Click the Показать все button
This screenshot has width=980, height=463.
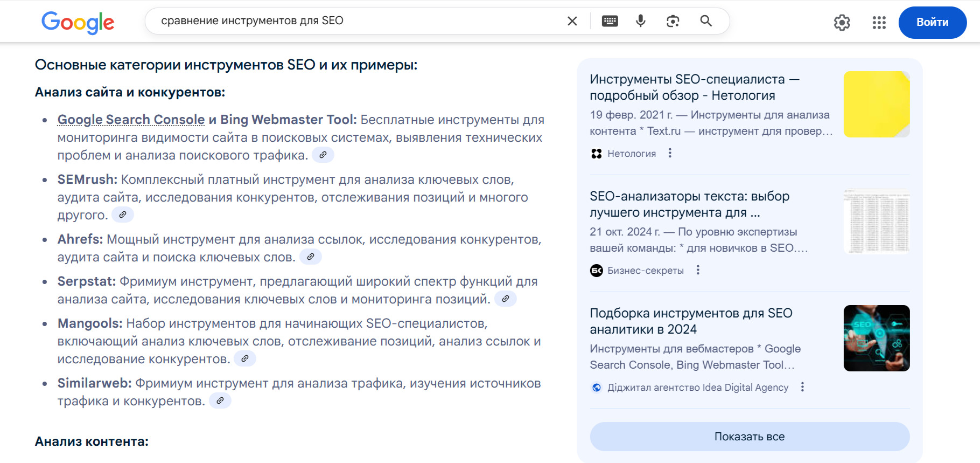point(750,437)
